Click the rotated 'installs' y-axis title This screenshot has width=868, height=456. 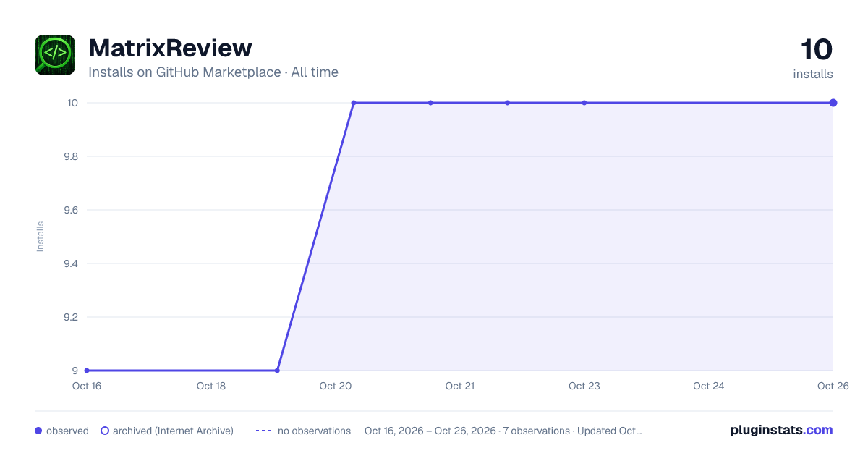(41, 237)
